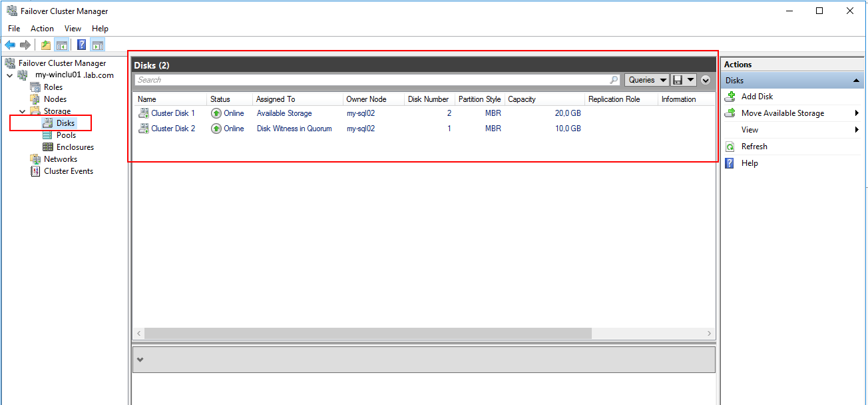Click the left arrow of horizontal scrollbar
The image size is (868, 405).
pyautogui.click(x=139, y=333)
